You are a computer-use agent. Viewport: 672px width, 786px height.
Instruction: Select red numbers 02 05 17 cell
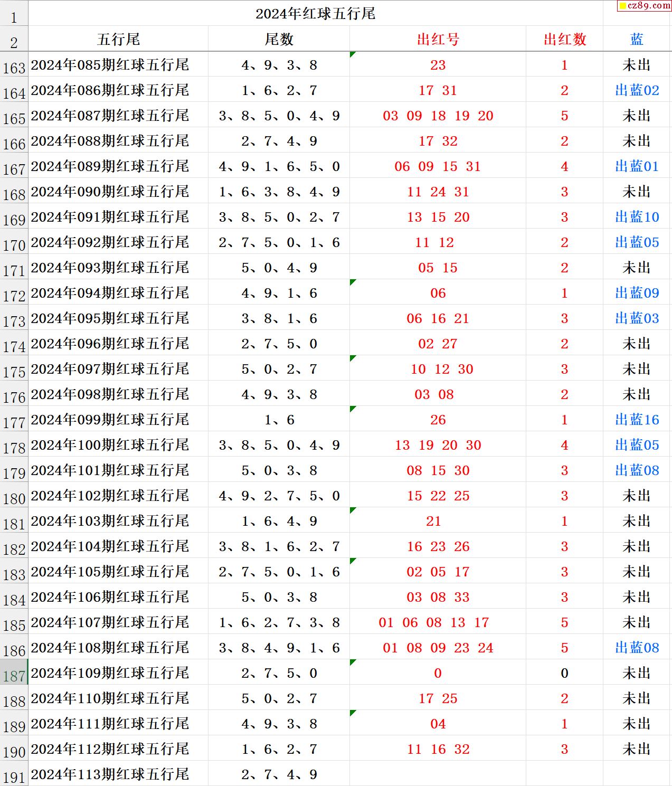pos(438,572)
